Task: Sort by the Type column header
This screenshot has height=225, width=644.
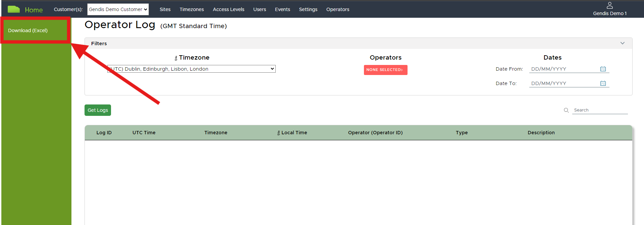Action: (462, 133)
